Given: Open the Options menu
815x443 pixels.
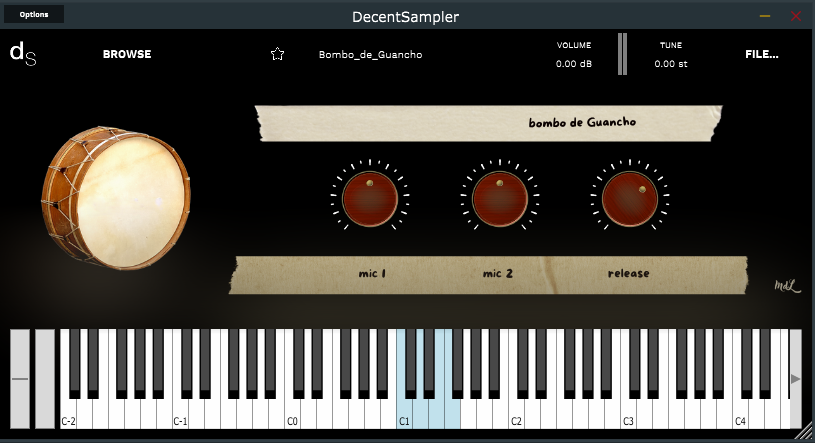Looking at the screenshot, I should point(34,14).
